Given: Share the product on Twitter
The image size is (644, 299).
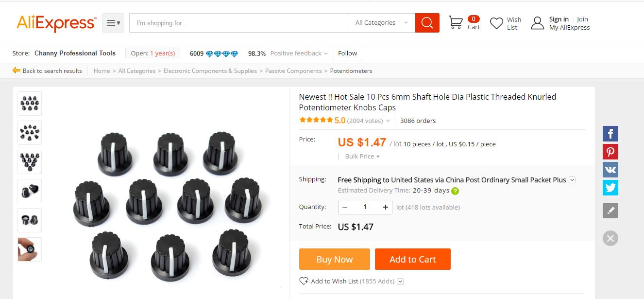Looking at the screenshot, I should coord(610,188).
